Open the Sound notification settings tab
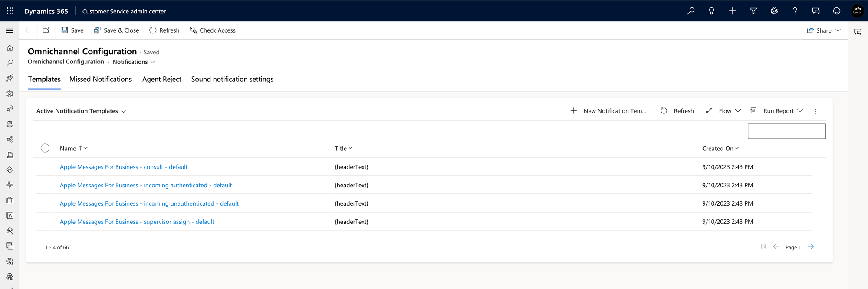The image size is (868, 289). 232,79
